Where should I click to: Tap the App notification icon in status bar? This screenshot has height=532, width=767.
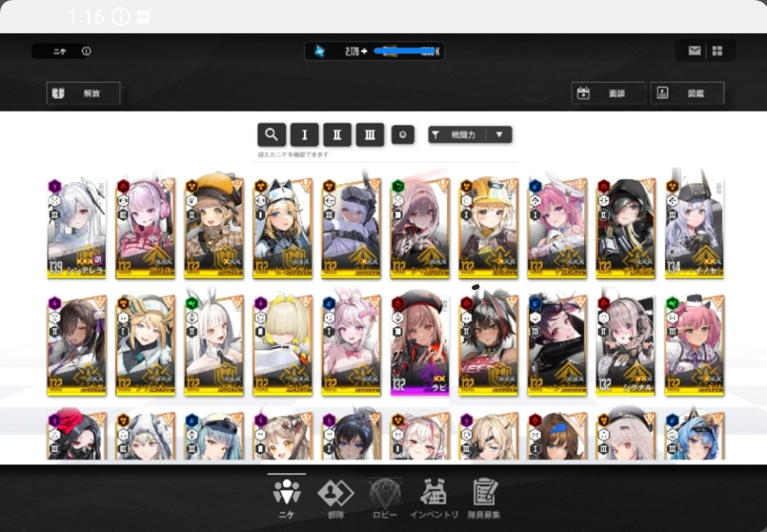144,17
